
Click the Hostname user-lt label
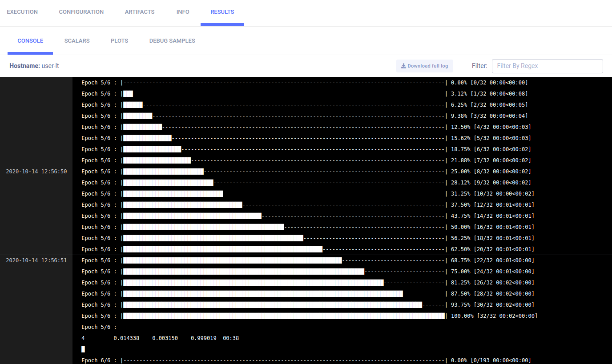point(34,66)
